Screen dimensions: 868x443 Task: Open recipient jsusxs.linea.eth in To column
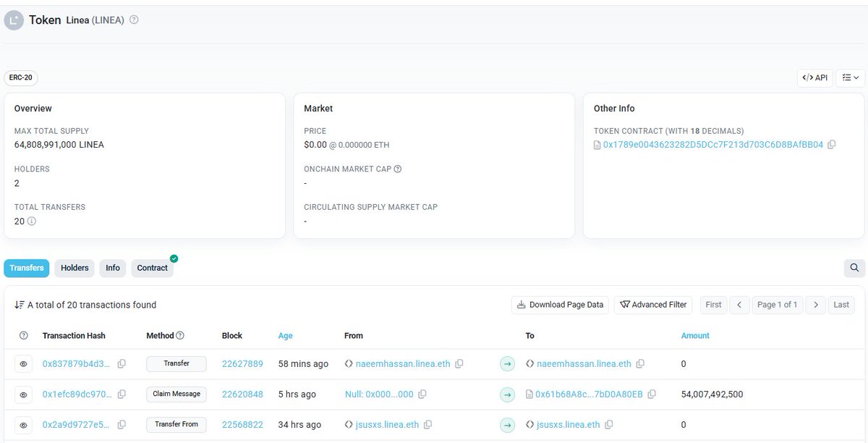[x=569, y=425]
